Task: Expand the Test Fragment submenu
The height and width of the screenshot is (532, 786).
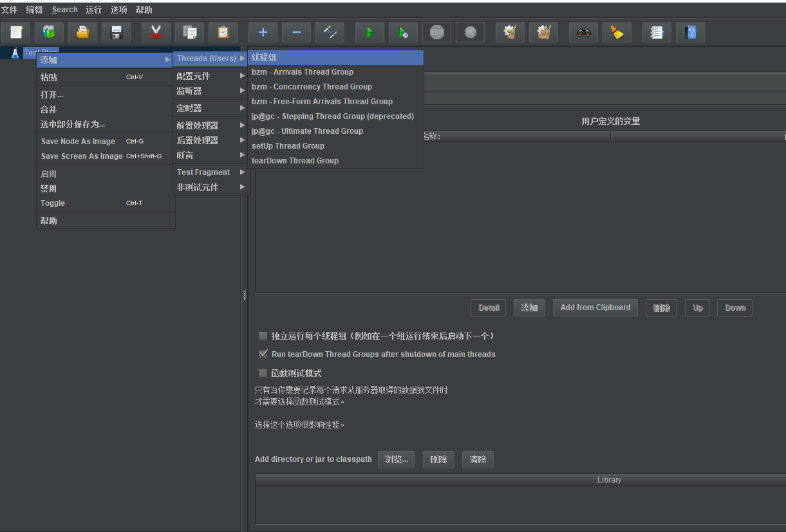Action: 211,172
